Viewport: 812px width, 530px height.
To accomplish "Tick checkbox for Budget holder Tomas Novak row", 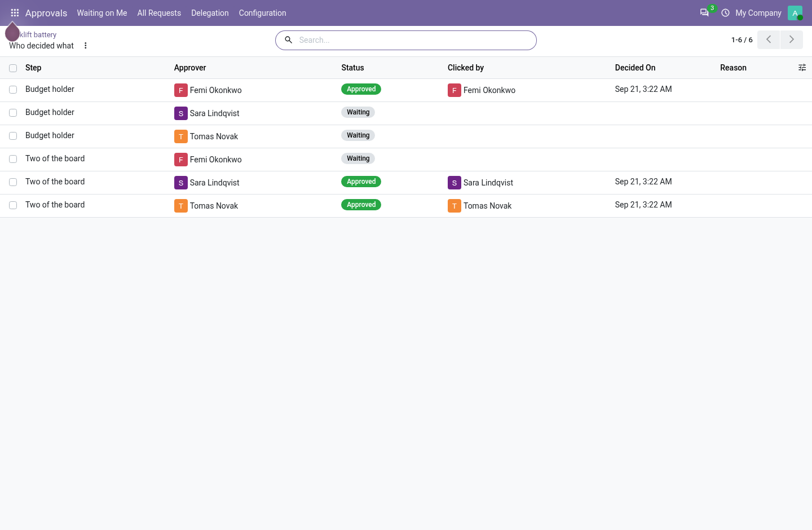I will (13, 136).
